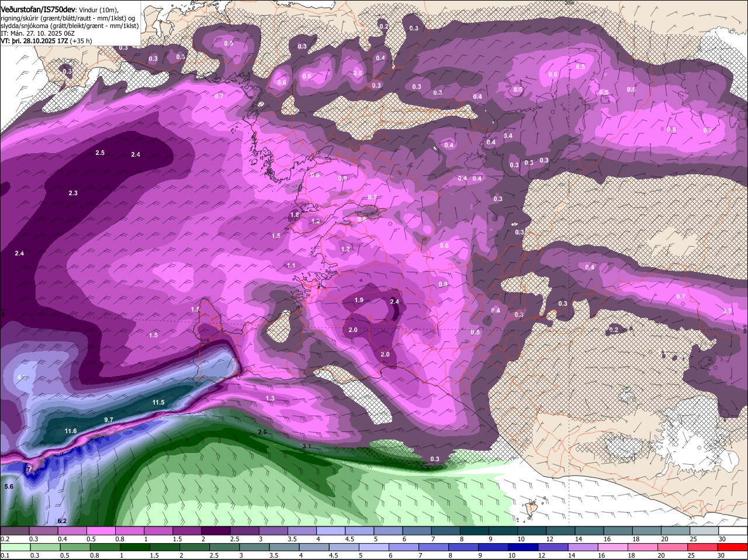Upper legend: click swatch between 3 and 3.5
The image size is (748, 560).
(x=273, y=531)
